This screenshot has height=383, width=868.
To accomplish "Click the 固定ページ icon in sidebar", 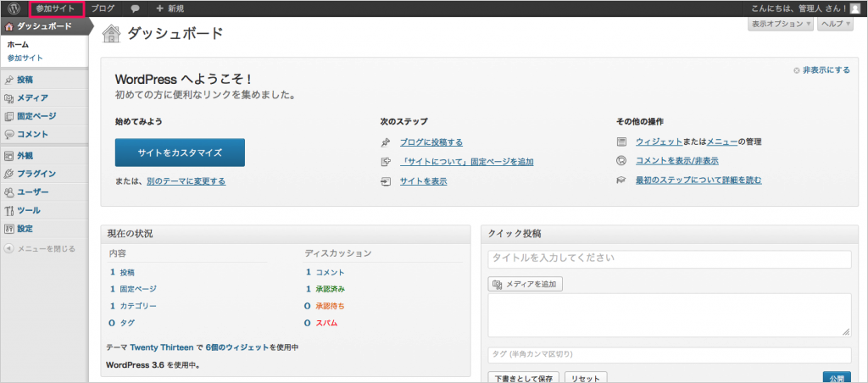I will 9,116.
